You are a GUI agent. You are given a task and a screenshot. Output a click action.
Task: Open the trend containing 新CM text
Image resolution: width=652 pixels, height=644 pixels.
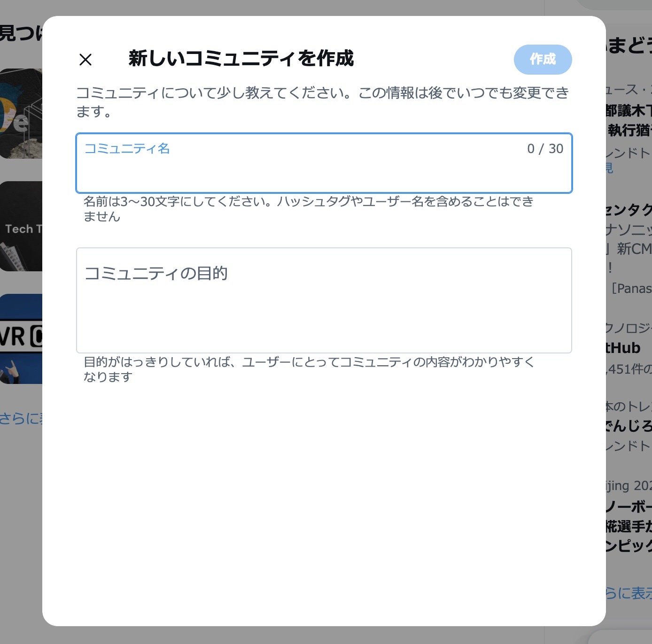629,249
